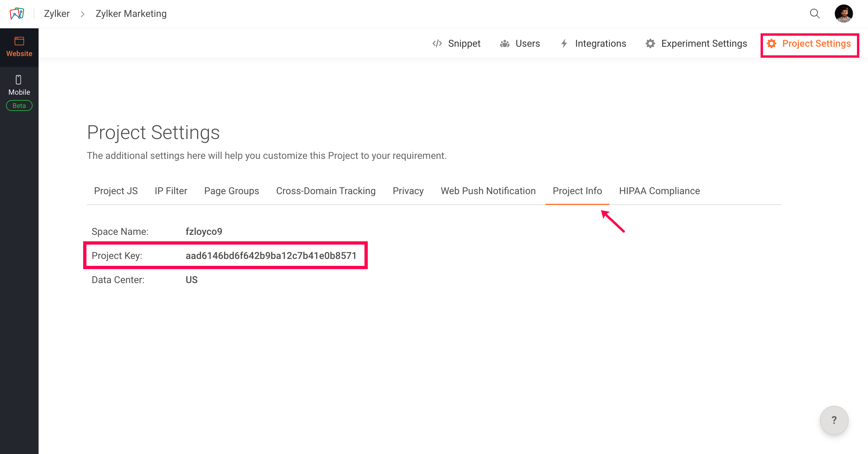Open the search magnifier icon
This screenshot has width=868, height=454.
(814, 14)
